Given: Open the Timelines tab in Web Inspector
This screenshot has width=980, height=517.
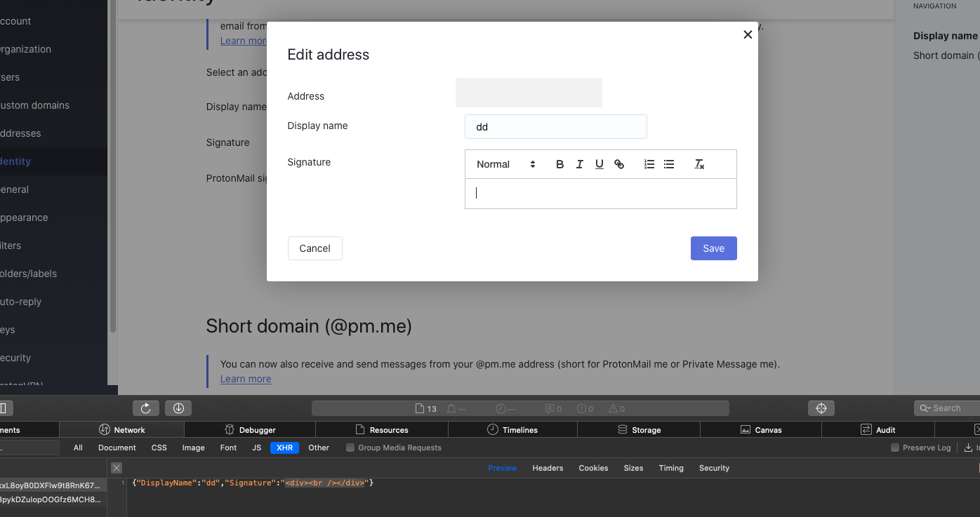Looking at the screenshot, I should [x=512, y=429].
